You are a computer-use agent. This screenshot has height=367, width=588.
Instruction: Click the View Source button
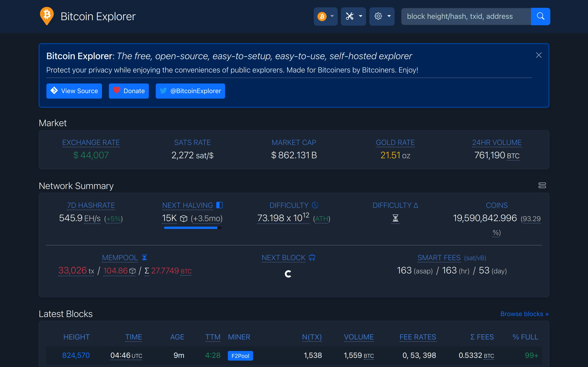point(74,91)
